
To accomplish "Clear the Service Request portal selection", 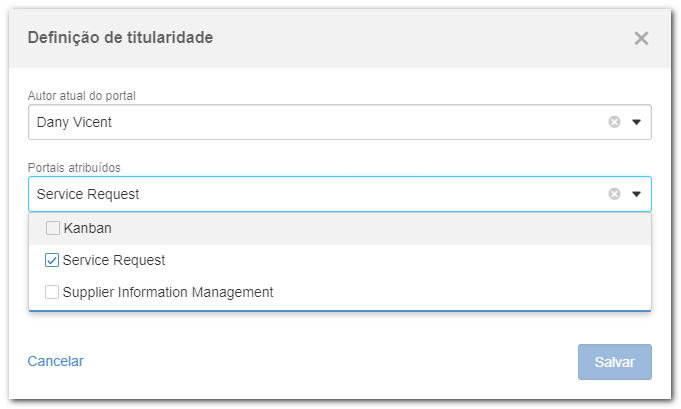I will (614, 194).
